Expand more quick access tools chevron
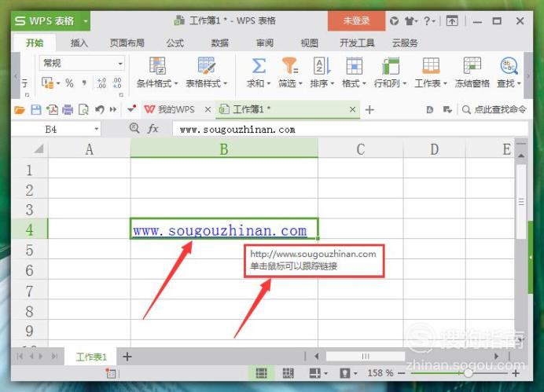 point(113,110)
